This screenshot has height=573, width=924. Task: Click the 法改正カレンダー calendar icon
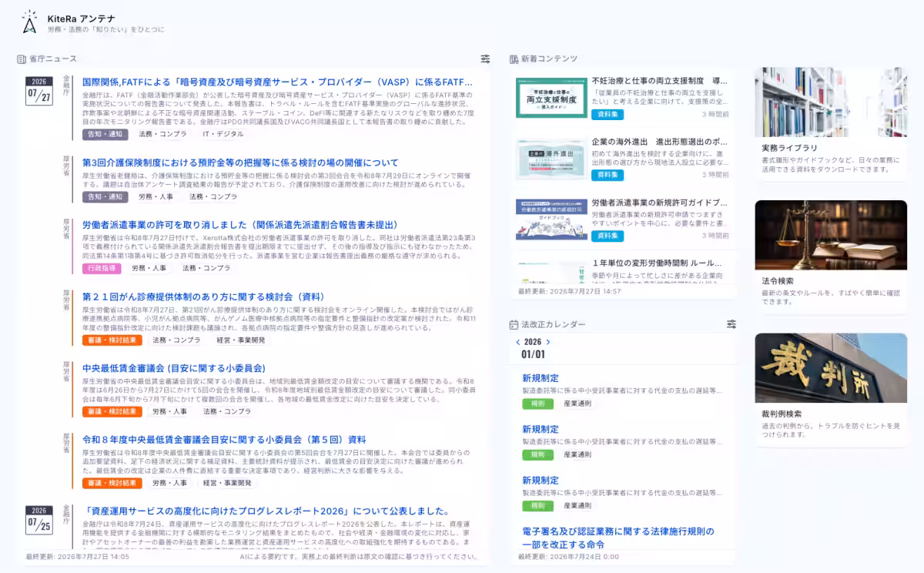pyautogui.click(x=514, y=324)
